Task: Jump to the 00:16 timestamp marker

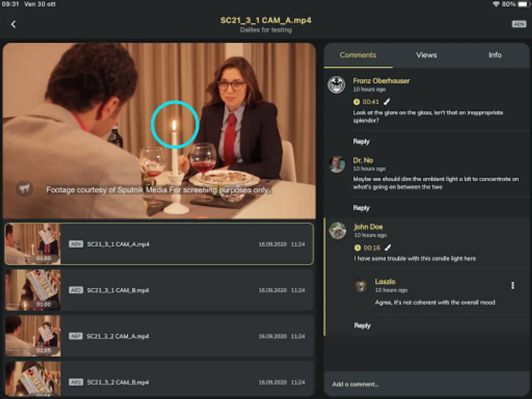Action: click(x=368, y=248)
